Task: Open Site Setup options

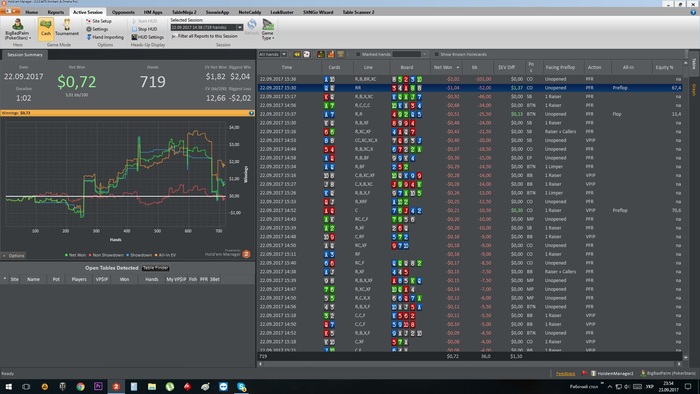Action: [99, 21]
